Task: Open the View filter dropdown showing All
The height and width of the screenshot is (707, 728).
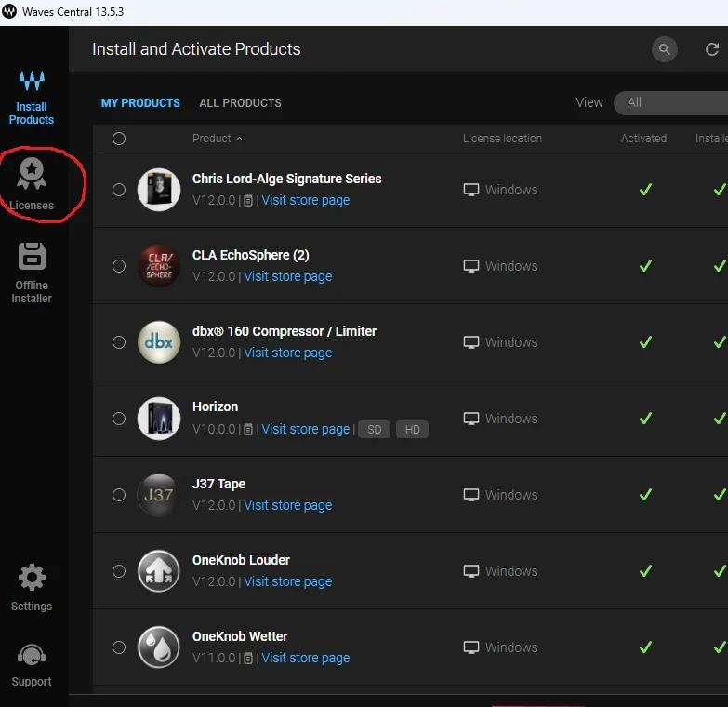Action: point(671,102)
